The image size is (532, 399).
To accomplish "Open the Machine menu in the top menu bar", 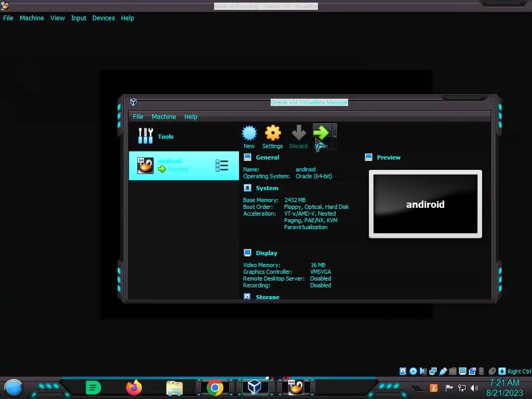I will tap(32, 18).
